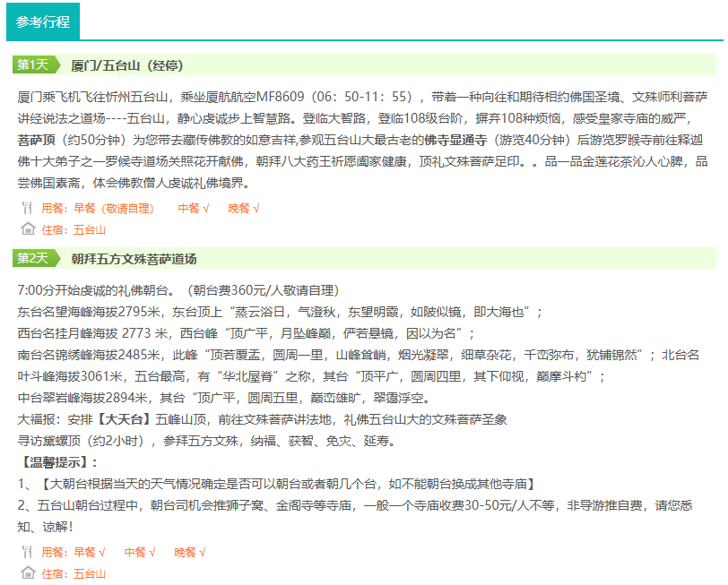Viewport: 728px width, 585px height.
Task: Select the green 第2天 day badge
Action: (37, 258)
